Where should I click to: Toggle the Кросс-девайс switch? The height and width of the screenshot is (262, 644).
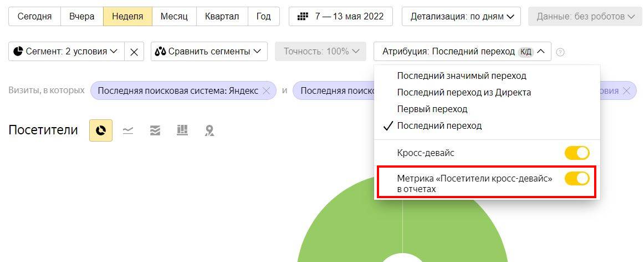click(577, 153)
